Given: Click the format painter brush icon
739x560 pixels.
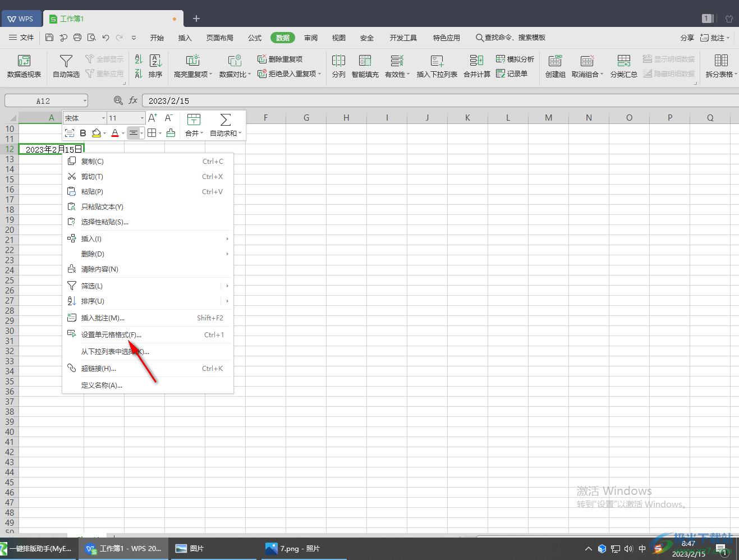Looking at the screenshot, I should pos(171,133).
